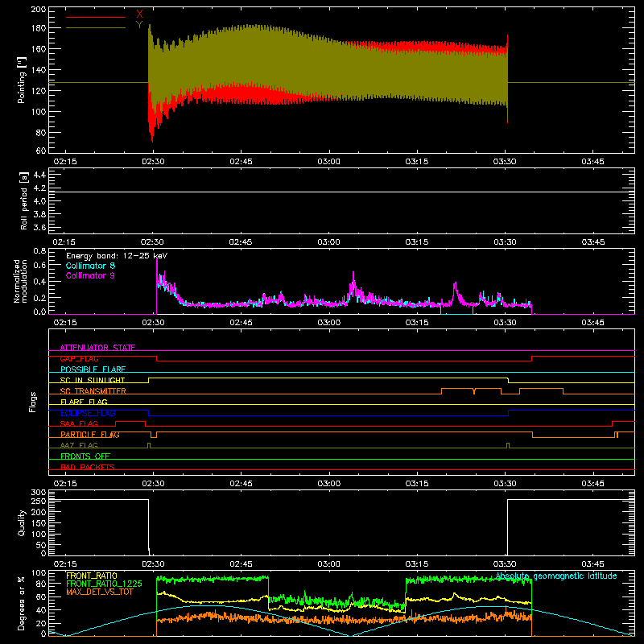This screenshot has width=644, height=644.
Task: Select the ATTENUATOR_STATE flag label
Action: click(97, 348)
